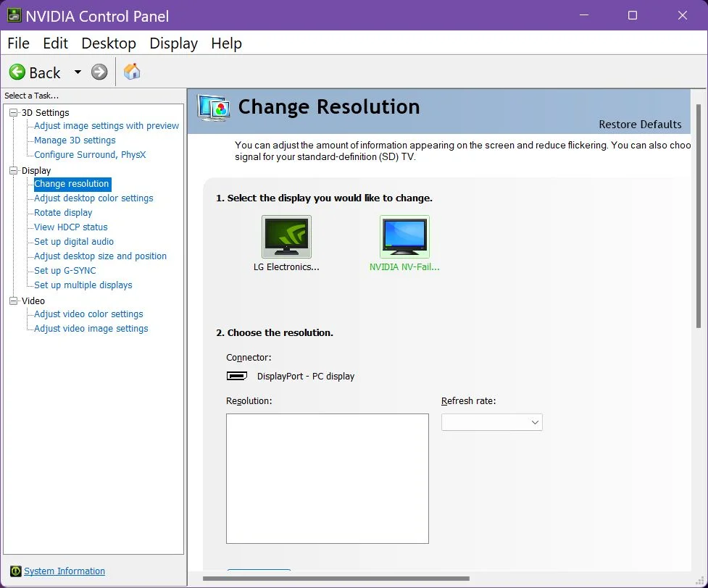Viewport: 708px width, 588px height.
Task: Open Adjust video color settings
Action: [x=88, y=314]
